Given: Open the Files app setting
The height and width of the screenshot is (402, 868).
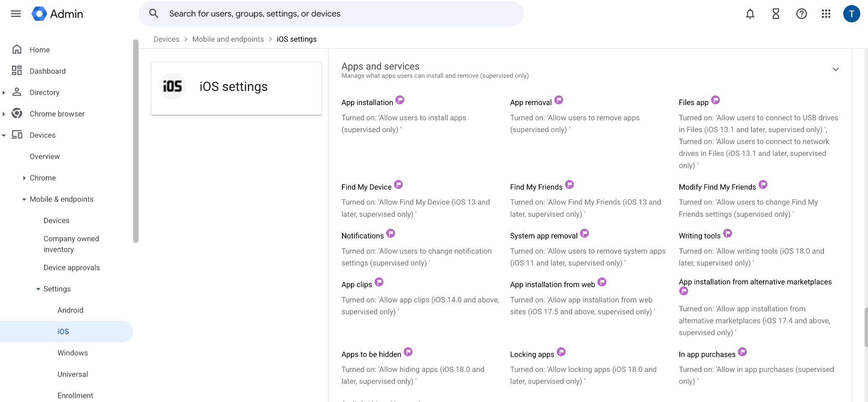Looking at the screenshot, I should tap(694, 103).
